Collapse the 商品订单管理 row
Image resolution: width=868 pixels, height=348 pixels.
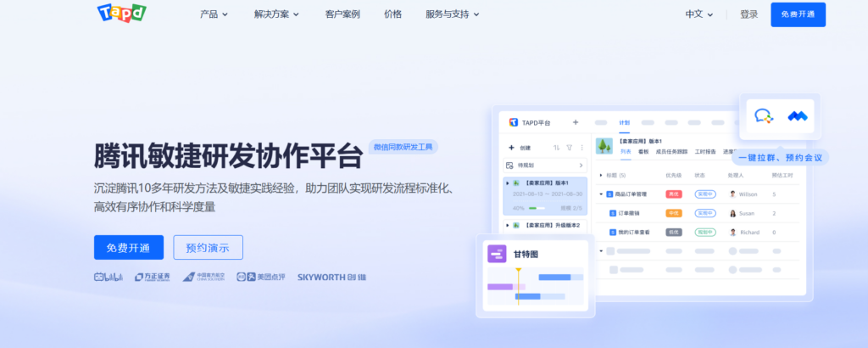click(601, 194)
